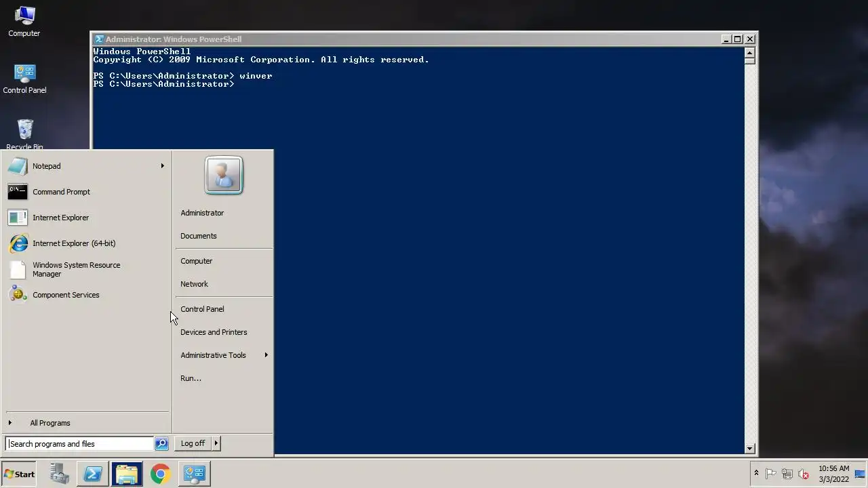Open Control Panel taskbar icon
The height and width of the screenshot is (488, 868).
click(195, 474)
